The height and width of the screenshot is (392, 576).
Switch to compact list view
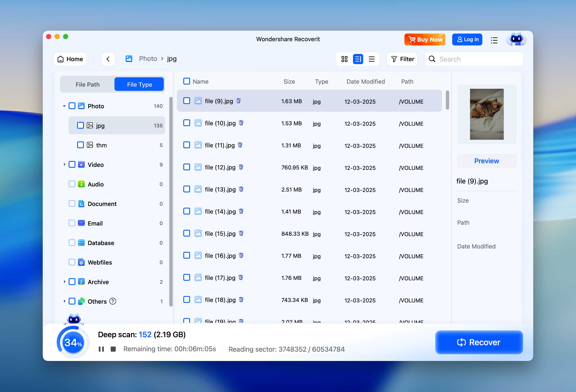pos(372,59)
